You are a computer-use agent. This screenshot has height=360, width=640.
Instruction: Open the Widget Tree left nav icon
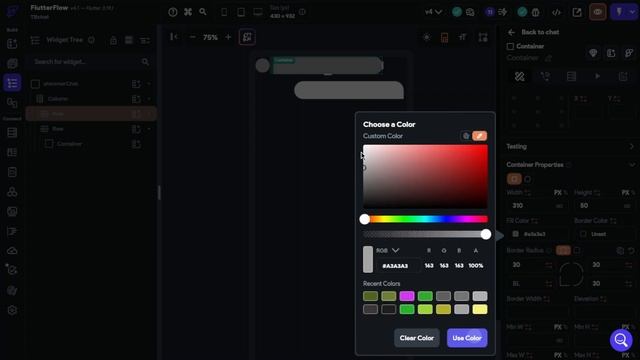(12, 83)
